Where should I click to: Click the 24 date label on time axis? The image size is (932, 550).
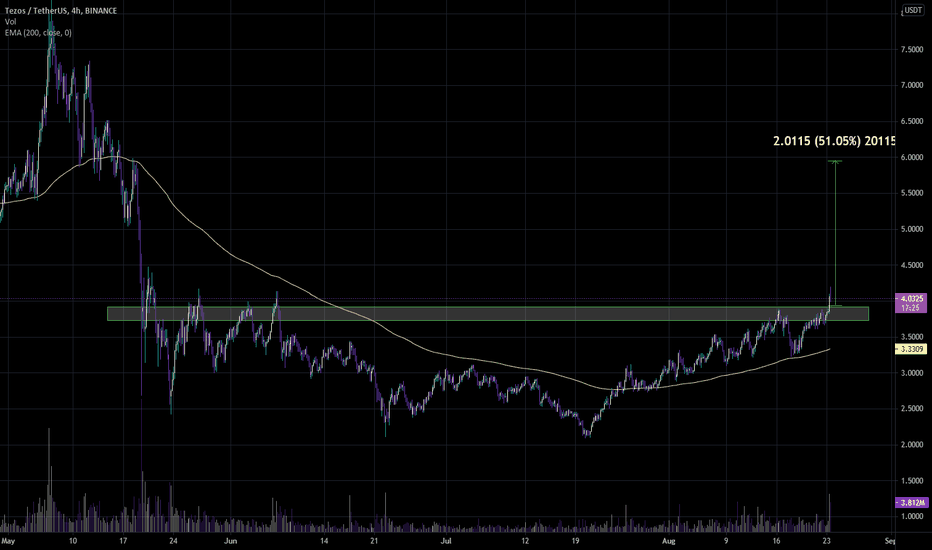(x=173, y=541)
